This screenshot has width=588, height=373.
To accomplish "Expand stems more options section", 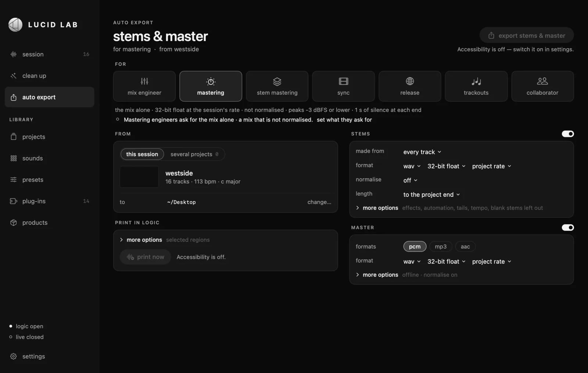I will pos(377,208).
